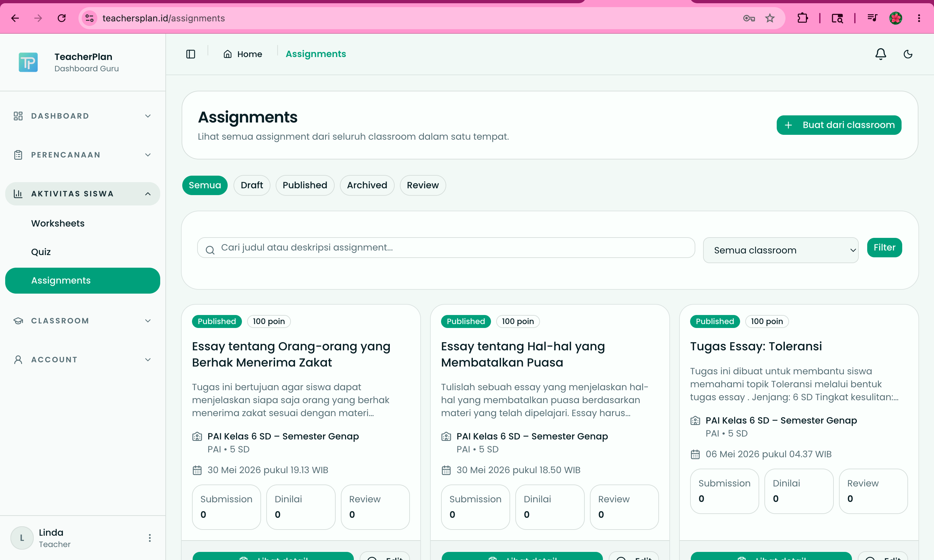This screenshot has height=560, width=934.
Task: Expand the Classroom sidebar section
Action: coord(83,321)
